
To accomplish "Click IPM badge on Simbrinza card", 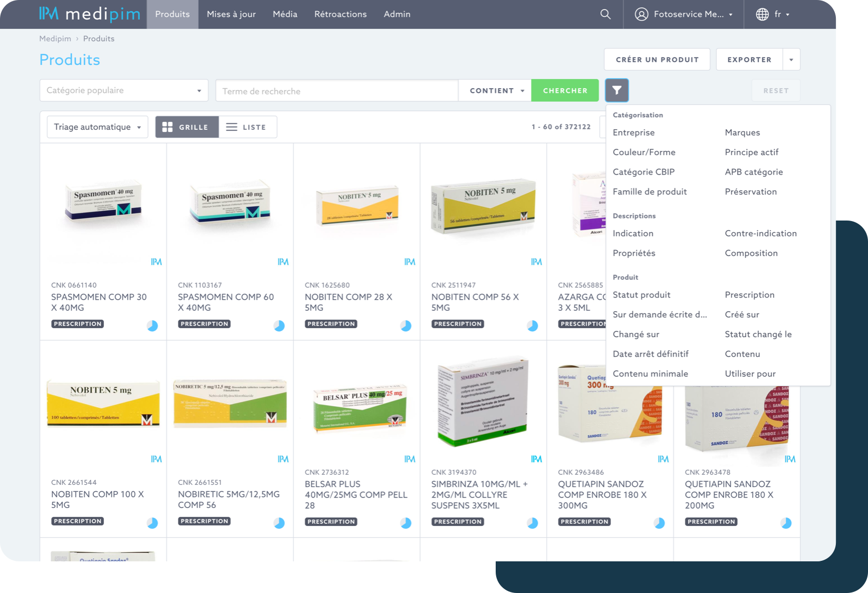I will point(536,459).
